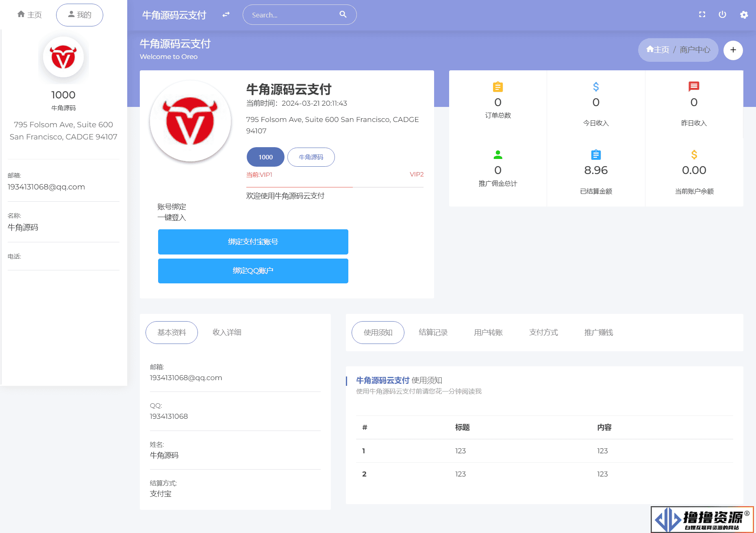This screenshot has height=533, width=756.
Task: Click the VIP level progress bar
Action: click(335, 187)
